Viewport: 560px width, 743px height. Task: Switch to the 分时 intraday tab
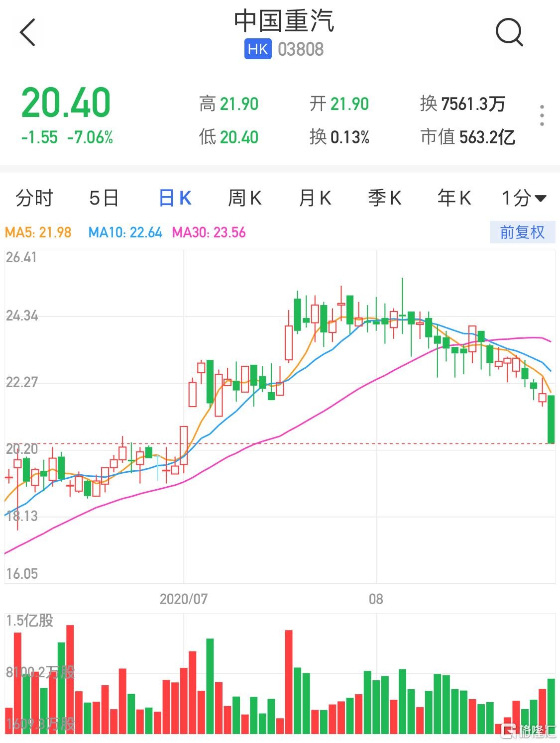pyautogui.click(x=34, y=198)
